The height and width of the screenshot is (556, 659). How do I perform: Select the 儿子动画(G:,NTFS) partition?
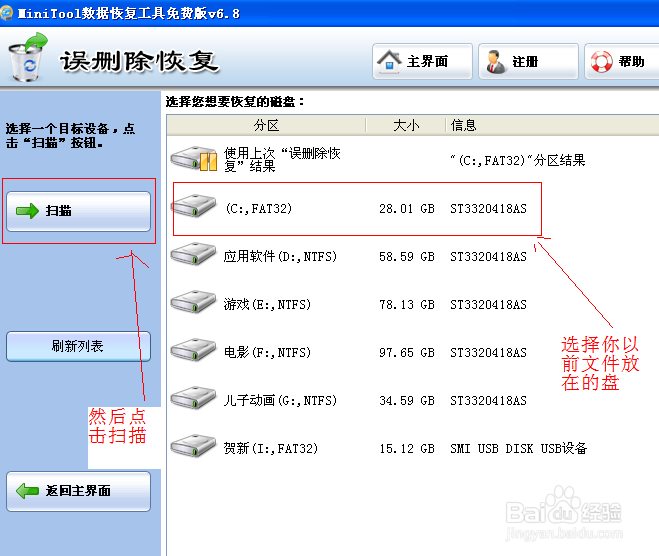[x=280, y=401]
